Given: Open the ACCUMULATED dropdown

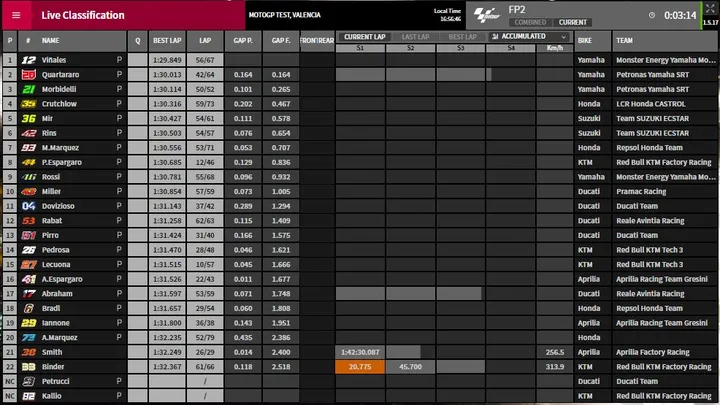Looking at the screenshot, I should (529, 36).
